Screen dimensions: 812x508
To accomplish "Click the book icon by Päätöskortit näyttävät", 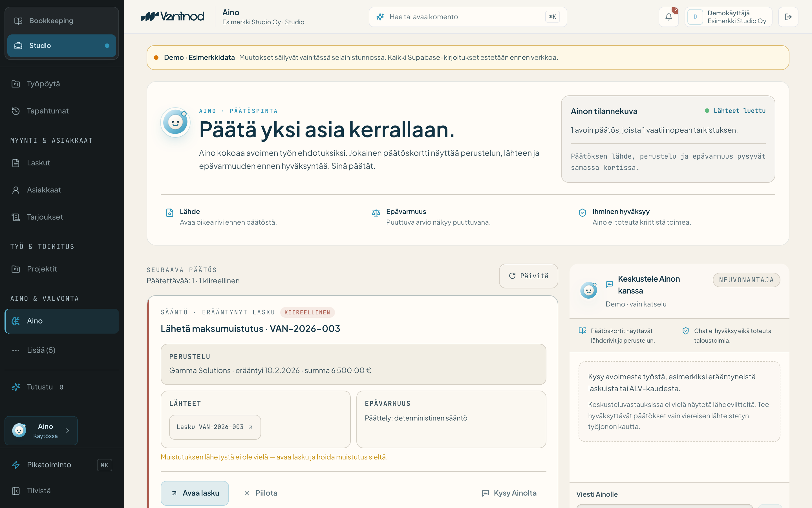I will [582, 330].
